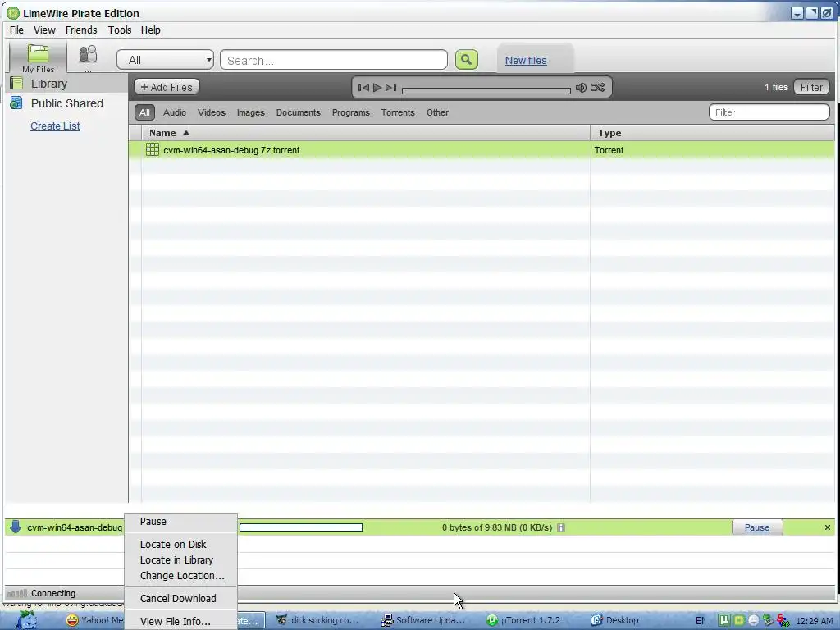
Task: Choose Pause from the context menu
Action: [180, 521]
